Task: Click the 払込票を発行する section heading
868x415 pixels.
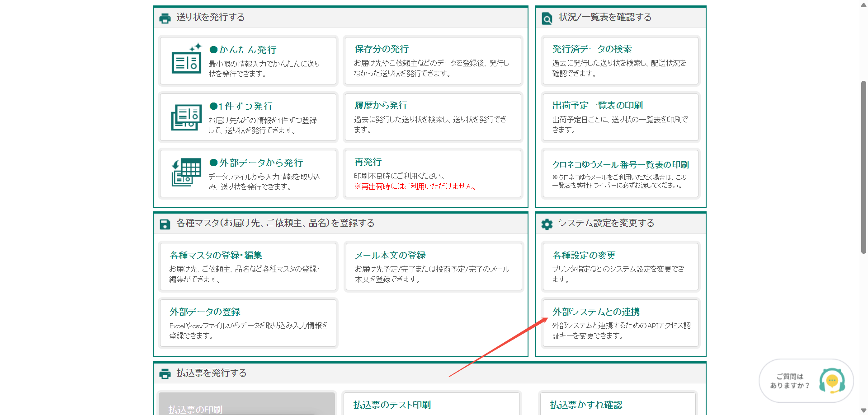Action: (212, 373)
